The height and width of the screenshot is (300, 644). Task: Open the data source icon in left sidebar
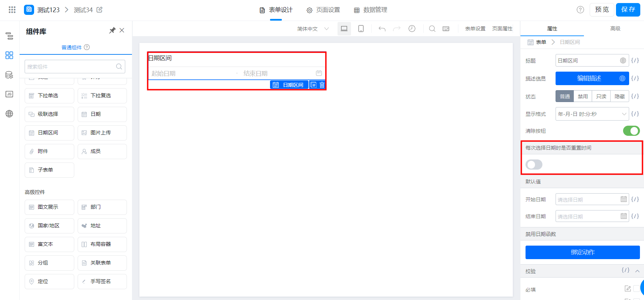click(9, 75)
